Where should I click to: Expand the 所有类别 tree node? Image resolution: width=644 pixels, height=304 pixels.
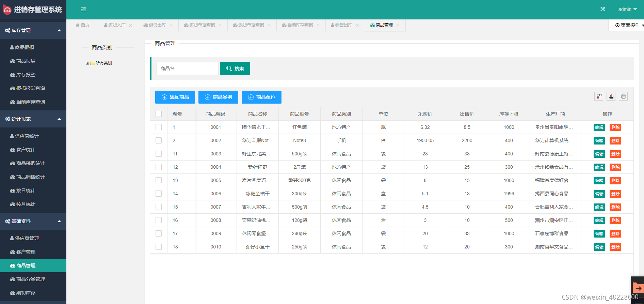(87, 63)
